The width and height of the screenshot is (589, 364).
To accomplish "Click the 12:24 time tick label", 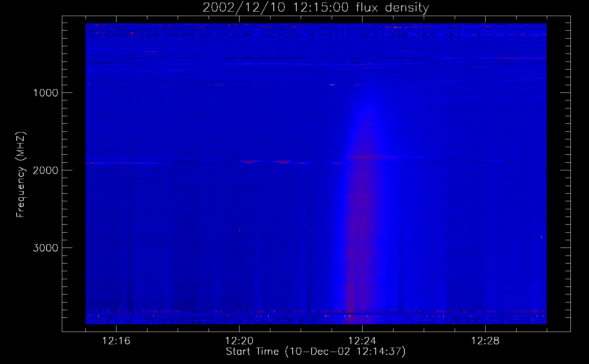I will point(362,341).
